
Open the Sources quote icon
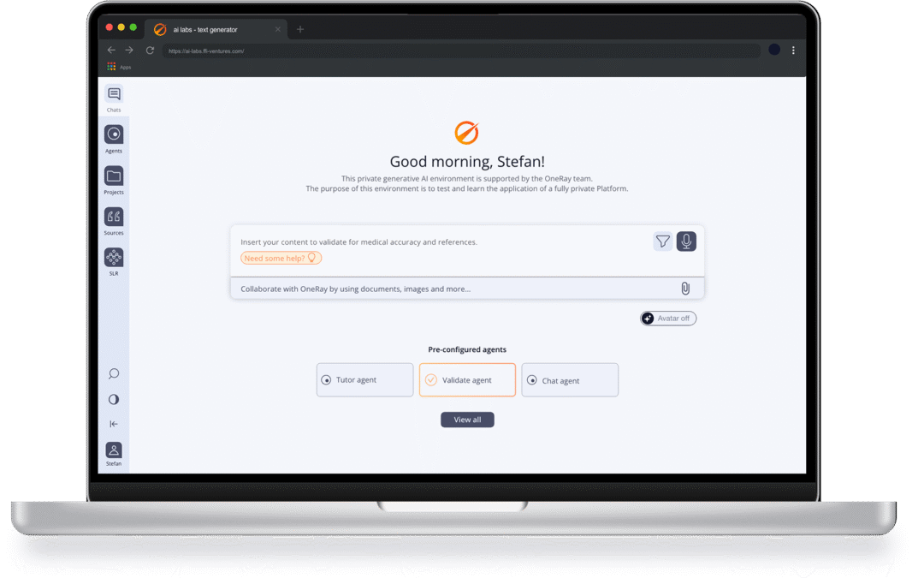[x=114, y=217]
